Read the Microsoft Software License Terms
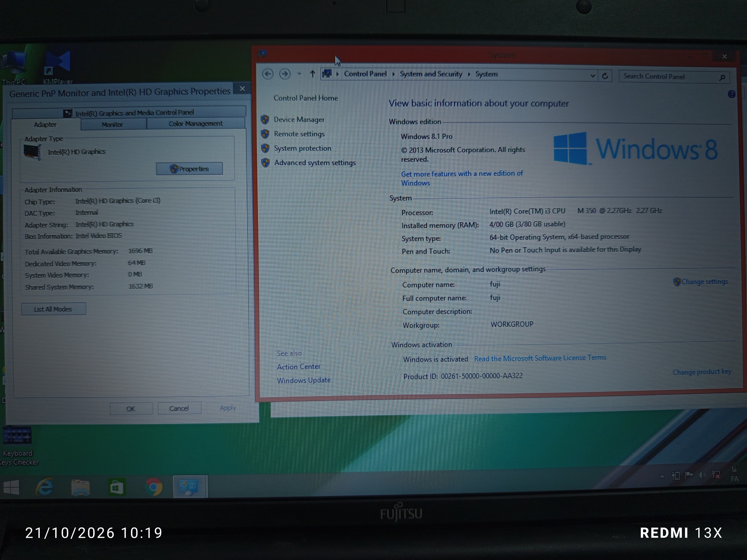747x560 pixels. (540, 358)
